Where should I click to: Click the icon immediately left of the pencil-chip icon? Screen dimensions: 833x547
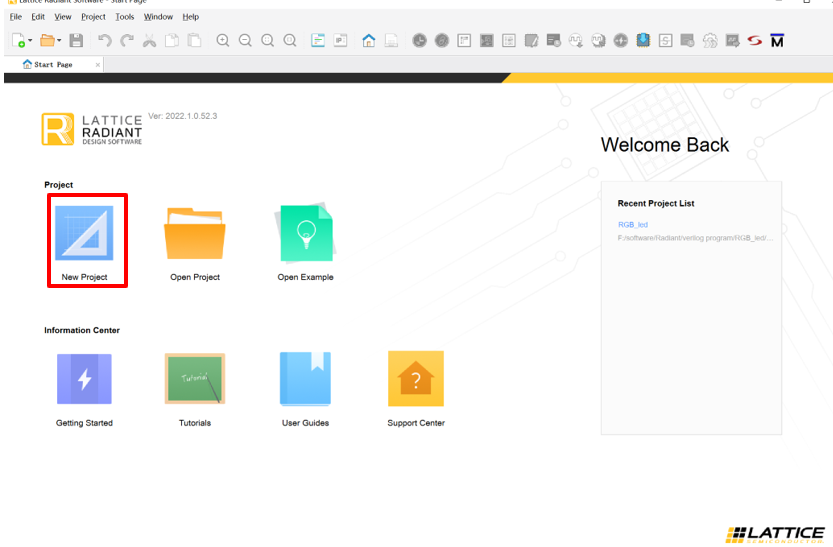508,40
